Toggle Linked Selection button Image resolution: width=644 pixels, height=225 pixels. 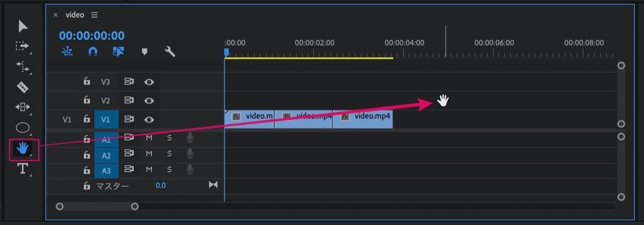119,52
